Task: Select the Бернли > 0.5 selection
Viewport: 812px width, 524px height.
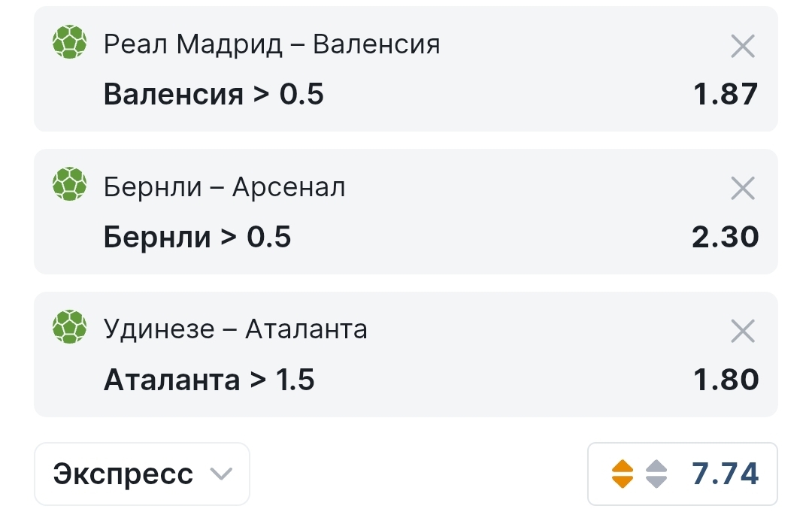Action: (197, 237)
